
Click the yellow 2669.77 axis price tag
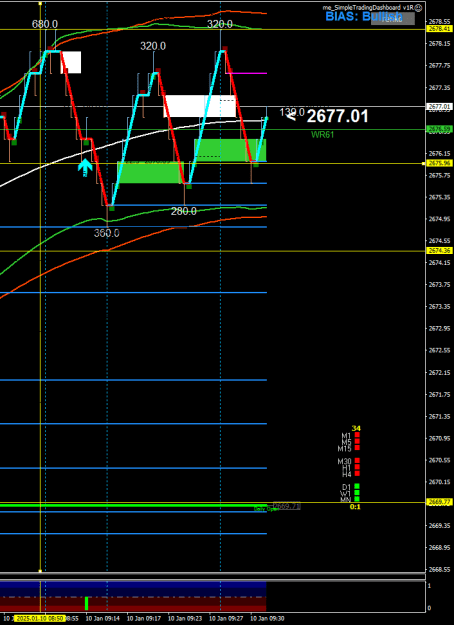click(438, 502)
